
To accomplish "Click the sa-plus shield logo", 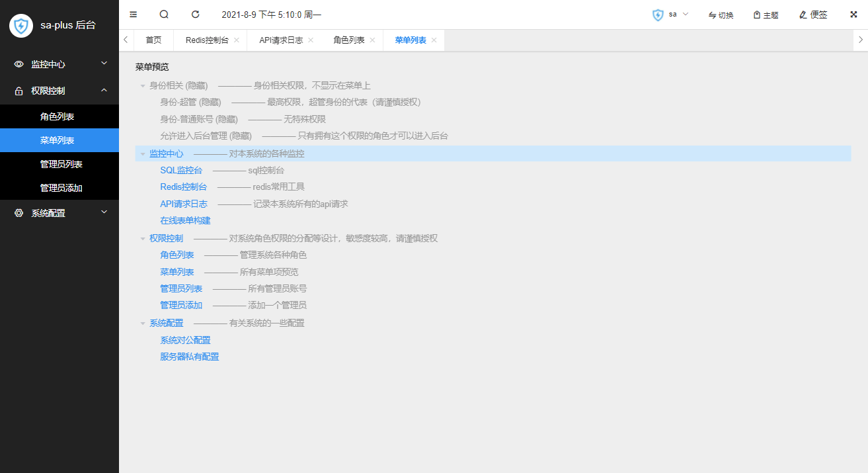I will pyautogui.click(x=21, y=26).
